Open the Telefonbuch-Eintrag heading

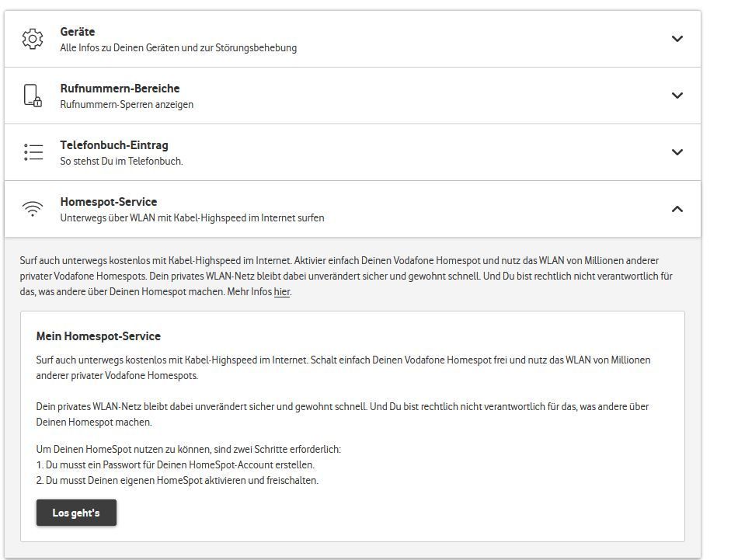point(114,145)
